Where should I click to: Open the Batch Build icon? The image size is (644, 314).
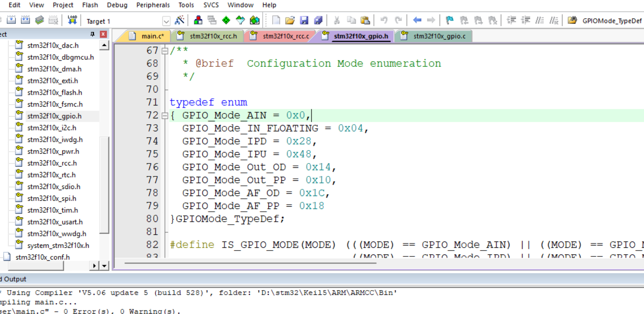39,20
